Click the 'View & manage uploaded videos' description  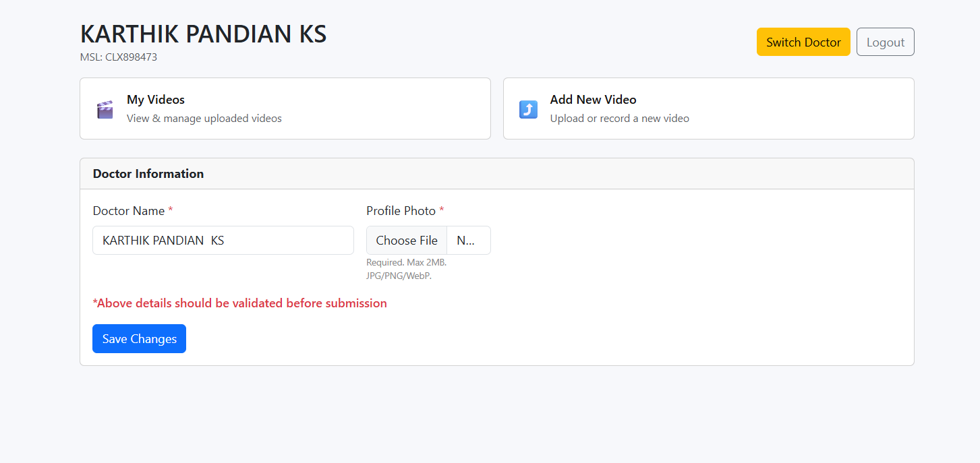pyautogui.click(x=204, y=119)
